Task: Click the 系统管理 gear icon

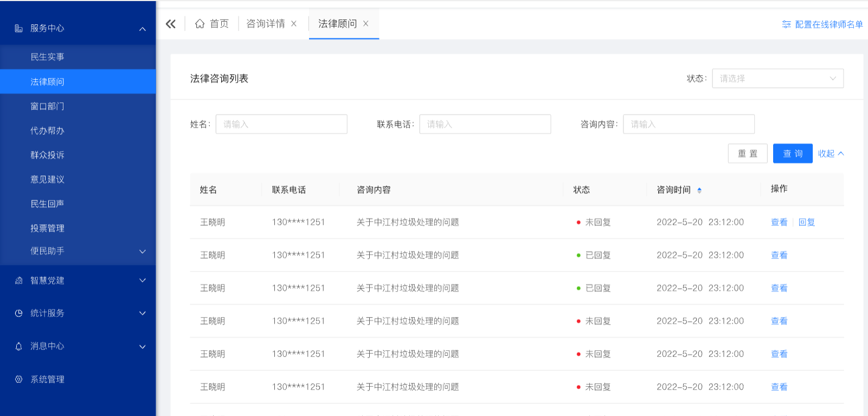Action: click(18, 379)
